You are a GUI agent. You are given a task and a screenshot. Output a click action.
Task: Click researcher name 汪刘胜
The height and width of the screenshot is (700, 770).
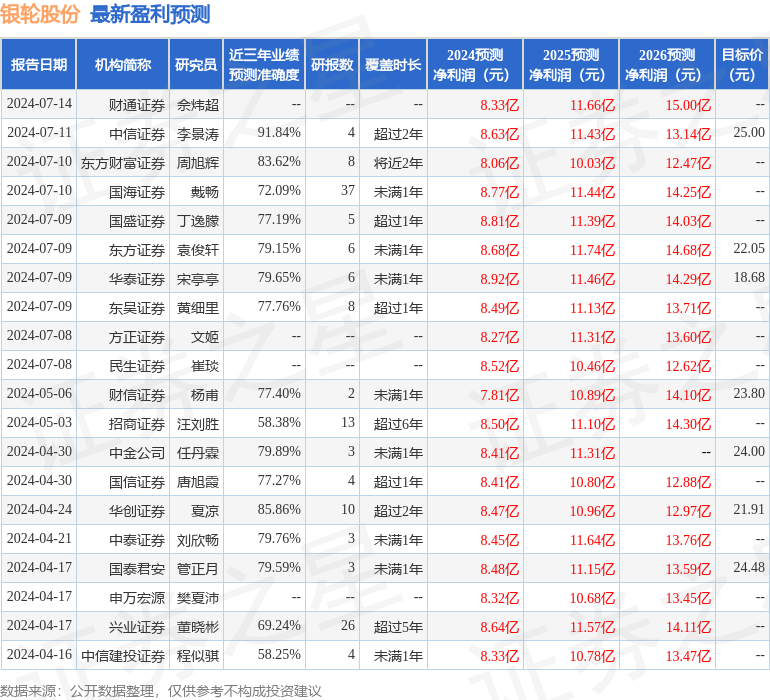pos(198,424)
